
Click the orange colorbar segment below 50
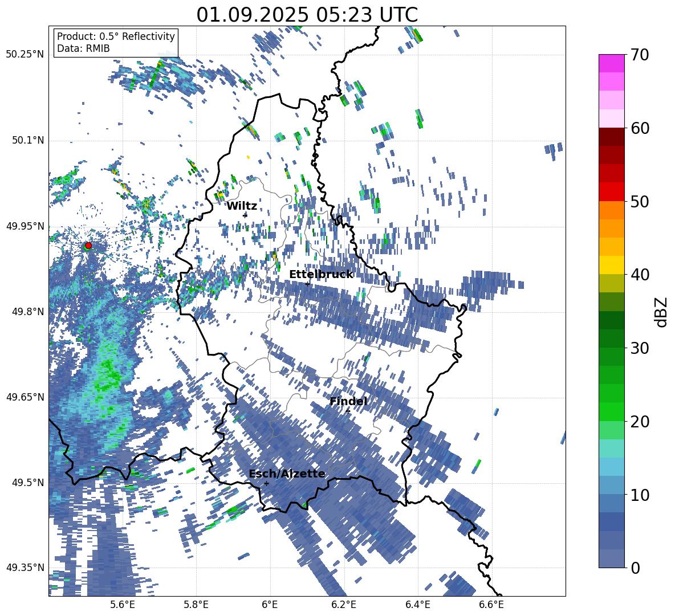[x=611, y=210]
